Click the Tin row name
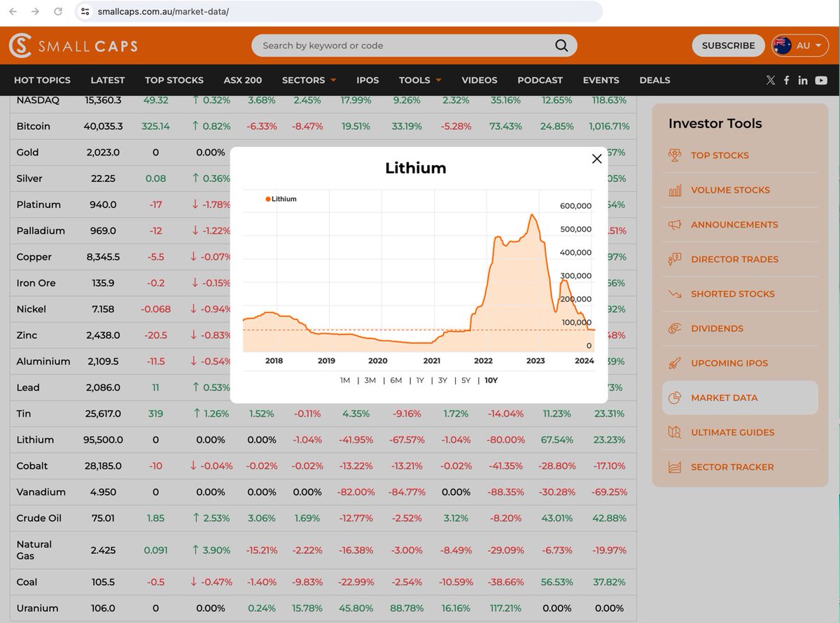This screenshot has height=623, width=840. pos(24,414)
